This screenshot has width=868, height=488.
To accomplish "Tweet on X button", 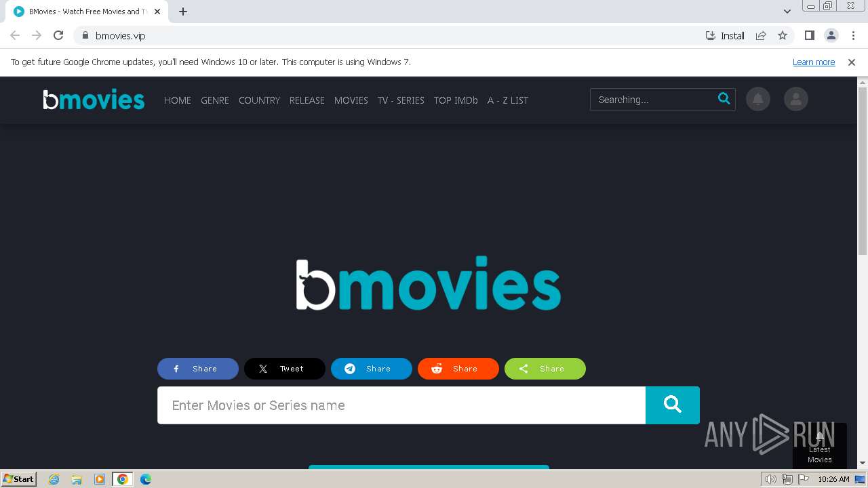I will tap(285, 369).
